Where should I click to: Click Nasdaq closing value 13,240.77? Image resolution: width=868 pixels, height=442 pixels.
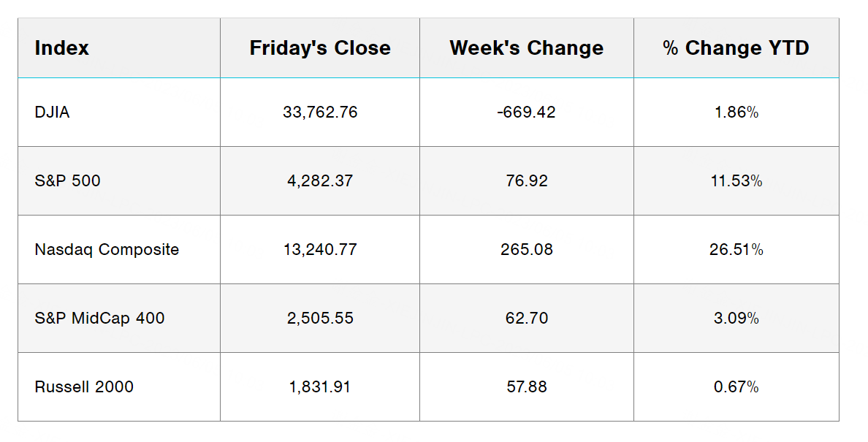(x=320, y=250)
